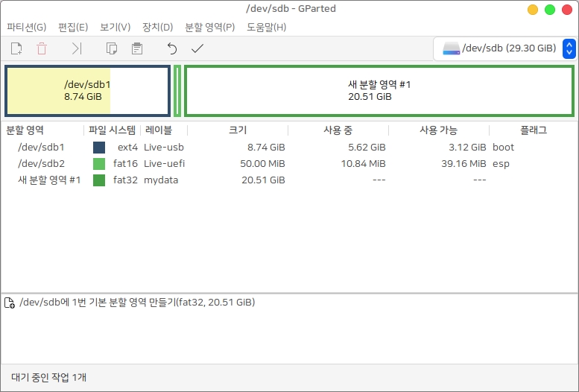
Task: Select 새 분할 영역 #1 block in disk map
Action: click(379, 91)
